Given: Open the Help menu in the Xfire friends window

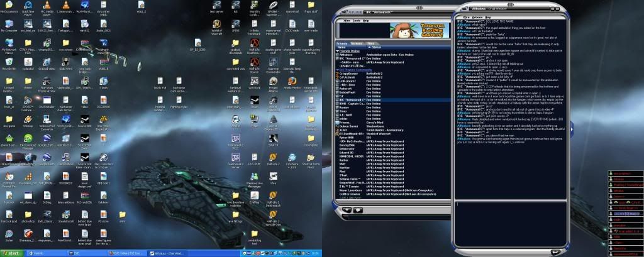Looking at the screenshot, I should [365, 21].
